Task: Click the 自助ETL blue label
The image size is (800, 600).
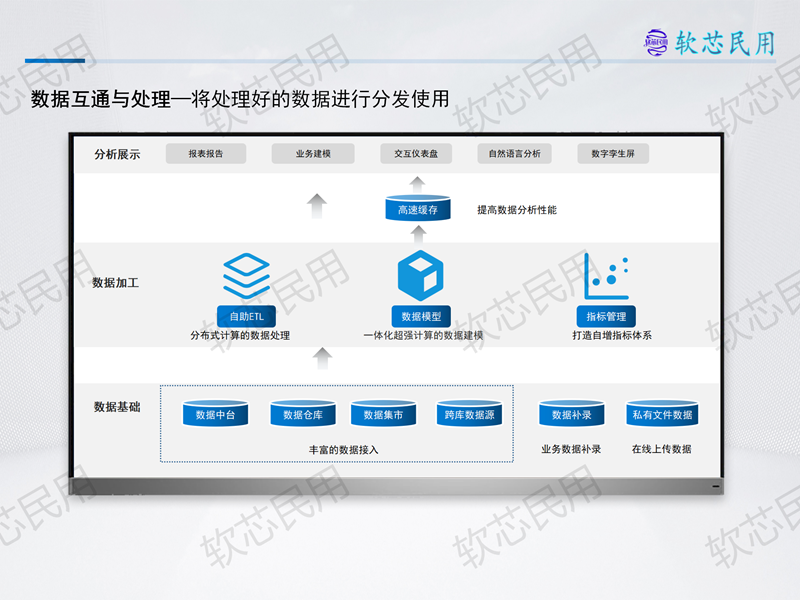Action: click(x=246, y=316)
